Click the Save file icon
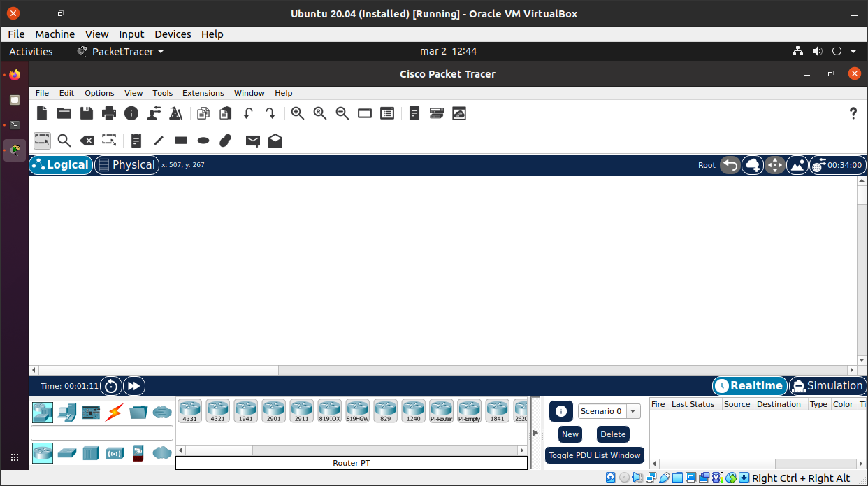868x486 pixels. 87,113
